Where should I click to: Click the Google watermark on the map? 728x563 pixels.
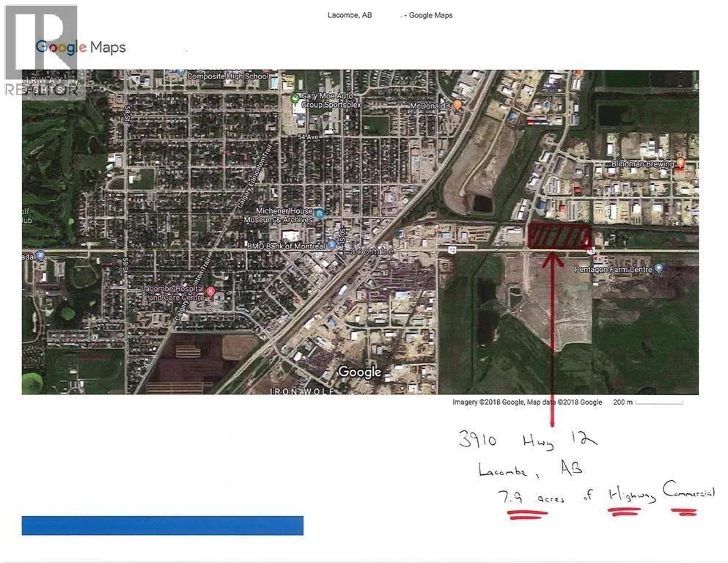(x=359, y=372)
